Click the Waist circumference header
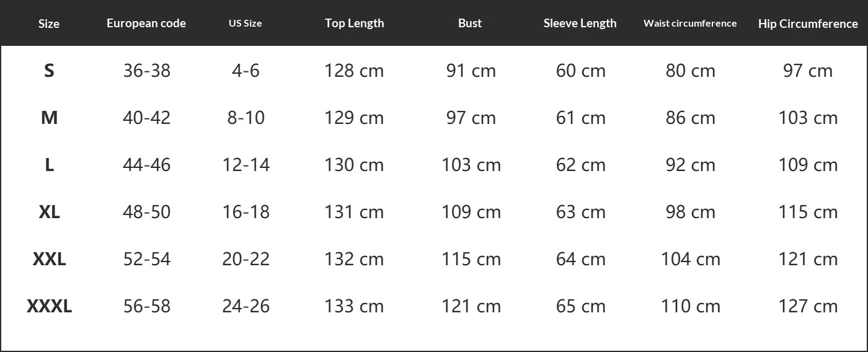The width and height of the screenshot is (868, 352). [690, 24]
